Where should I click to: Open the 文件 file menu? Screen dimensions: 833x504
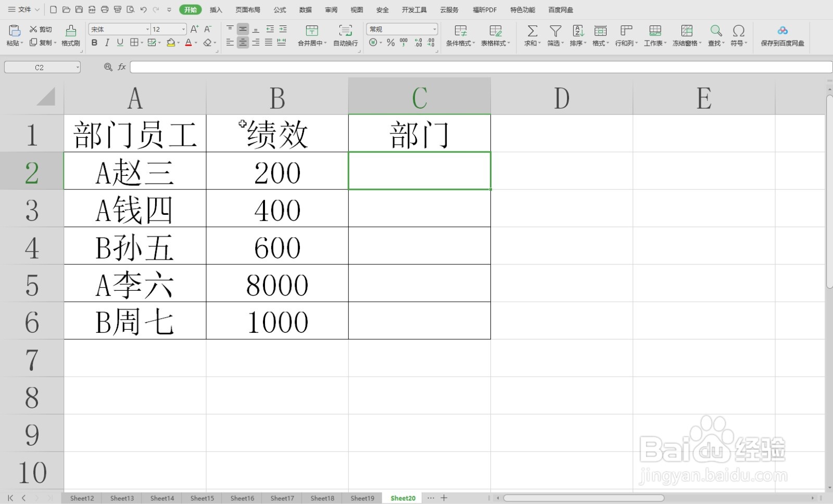[23, 9]
